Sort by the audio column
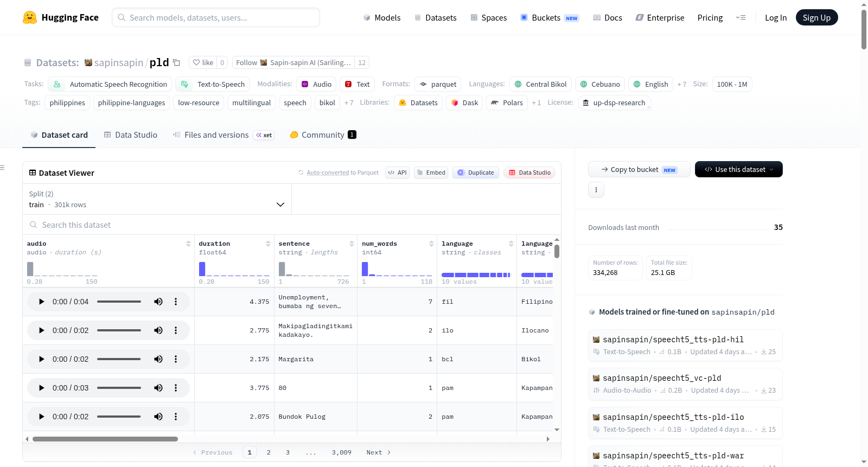The width and height of the screenshot is (868, 467). [x=188, y=244]
